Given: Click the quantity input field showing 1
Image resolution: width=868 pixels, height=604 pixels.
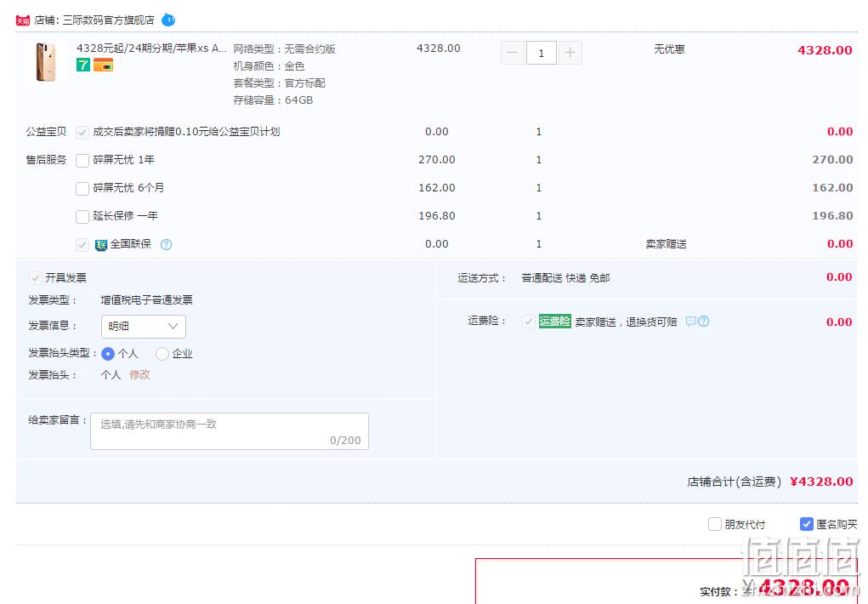Looking at the screenshot, I should [x=542, y=54].
